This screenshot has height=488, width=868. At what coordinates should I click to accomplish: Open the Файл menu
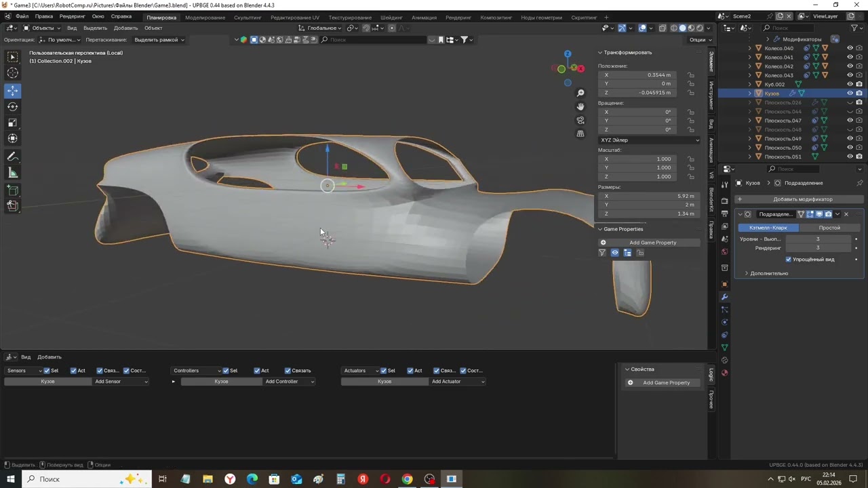[x=22, y=16]
